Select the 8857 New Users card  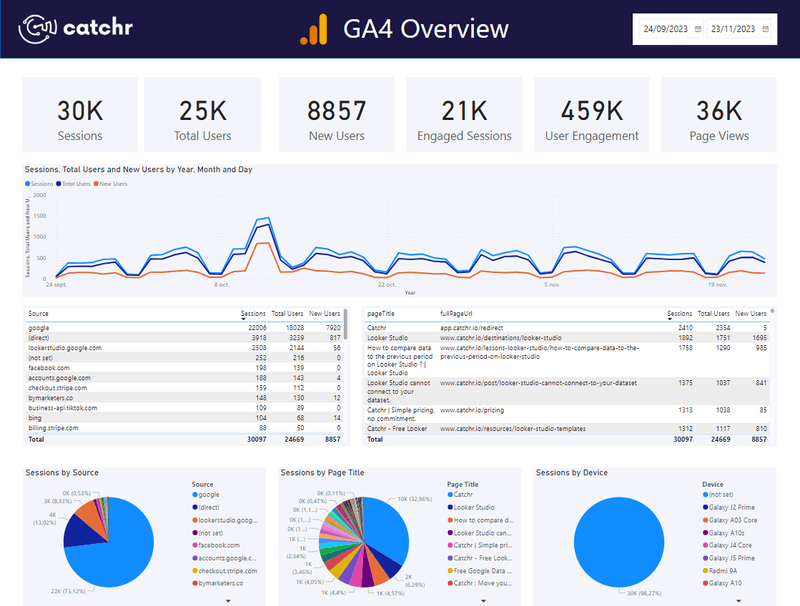(337, 115)
